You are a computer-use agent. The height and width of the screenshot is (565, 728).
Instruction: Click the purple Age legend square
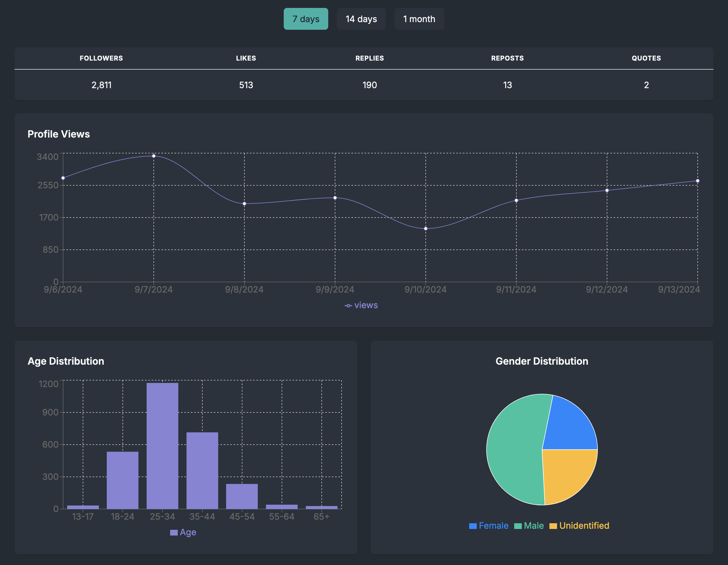click(x=174, y=532)
